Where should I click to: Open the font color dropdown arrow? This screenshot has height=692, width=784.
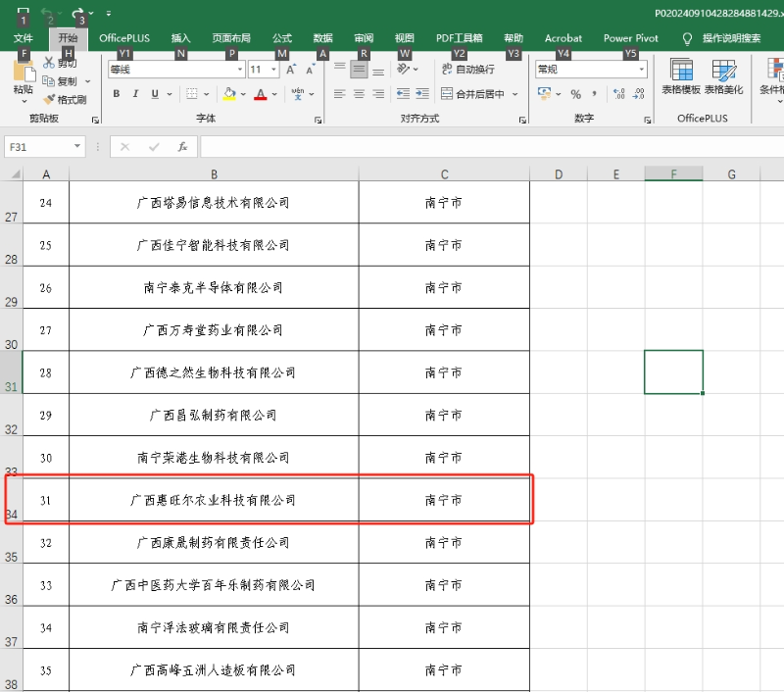click(274, 93)
